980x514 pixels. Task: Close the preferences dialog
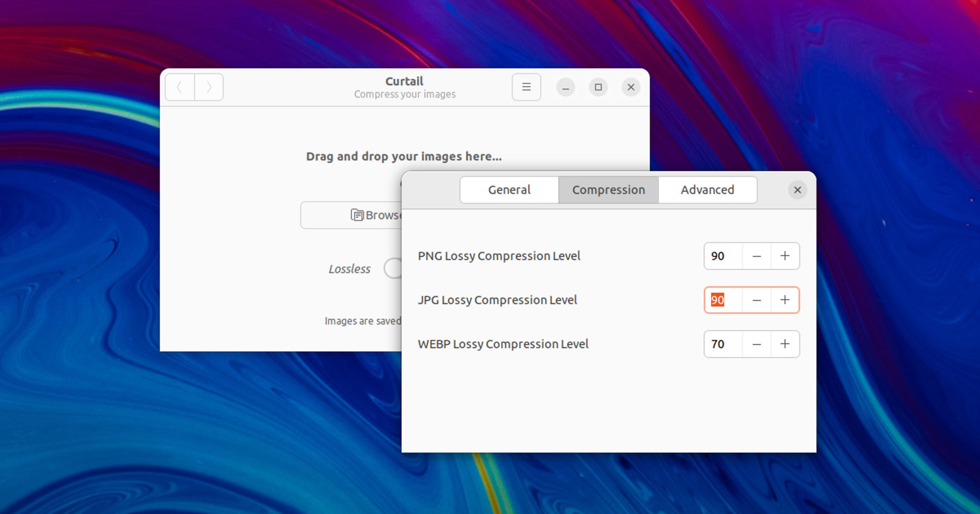[x=797, y=190]
